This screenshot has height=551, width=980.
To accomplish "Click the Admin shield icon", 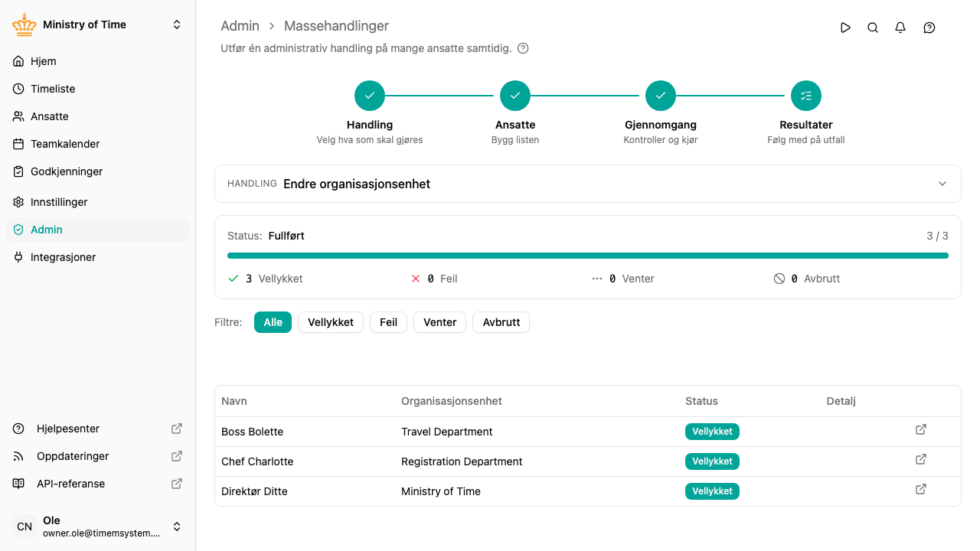I will coord(18,230).
